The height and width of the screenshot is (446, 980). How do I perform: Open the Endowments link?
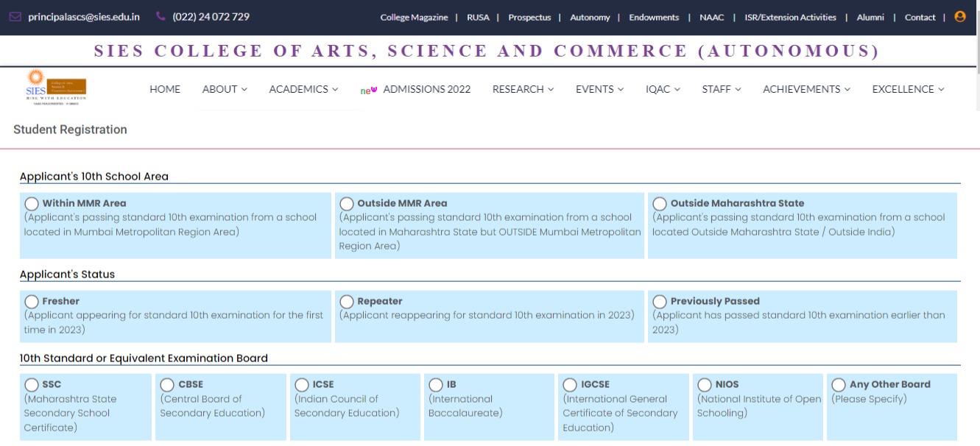tap(654, 18)
